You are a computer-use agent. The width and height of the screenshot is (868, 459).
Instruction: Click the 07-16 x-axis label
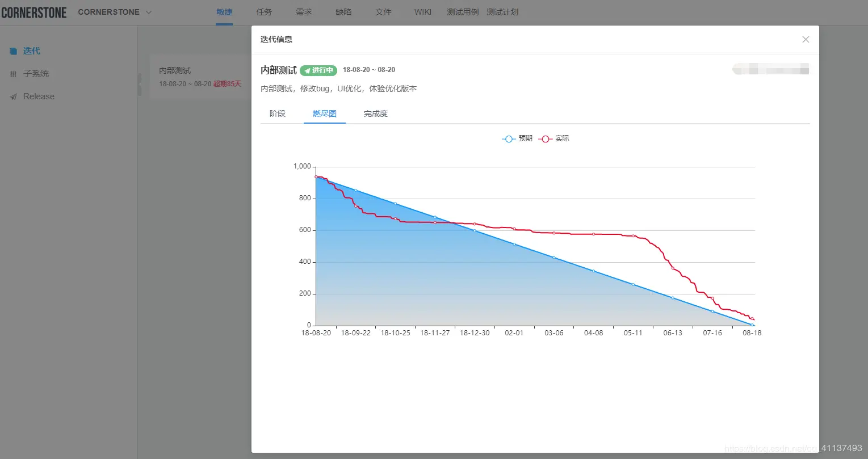click(712, 333)
